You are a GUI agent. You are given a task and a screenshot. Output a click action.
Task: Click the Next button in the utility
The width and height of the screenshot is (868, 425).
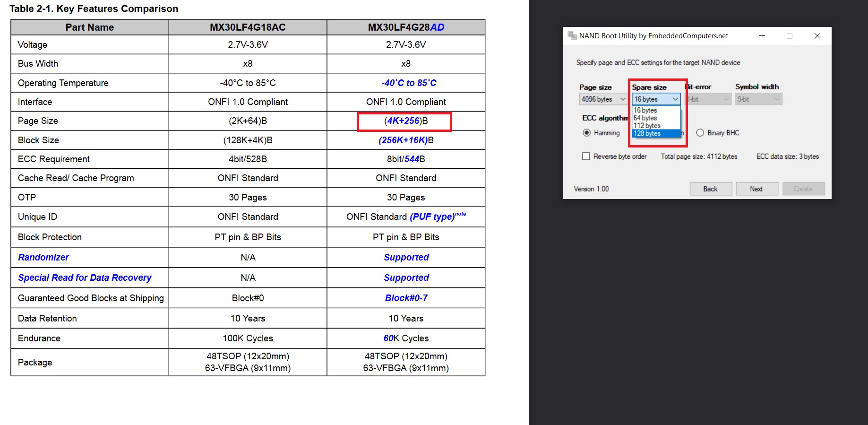coord(756,189)
